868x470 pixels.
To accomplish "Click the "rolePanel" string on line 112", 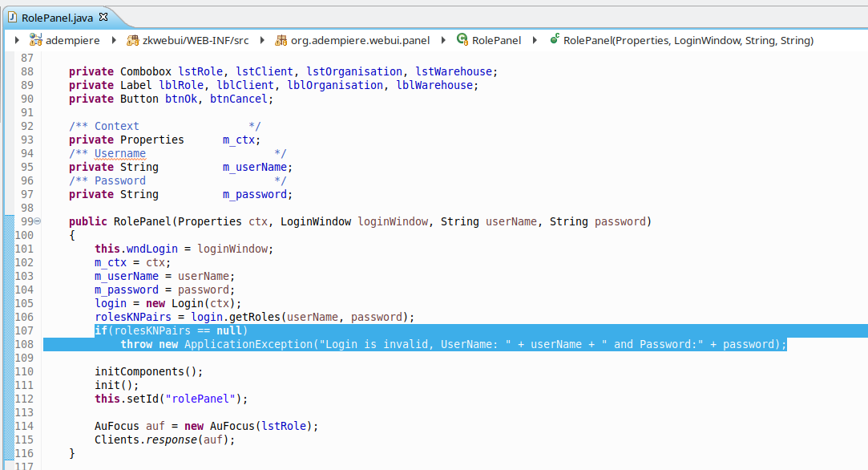I will click(x=200, y=399).
